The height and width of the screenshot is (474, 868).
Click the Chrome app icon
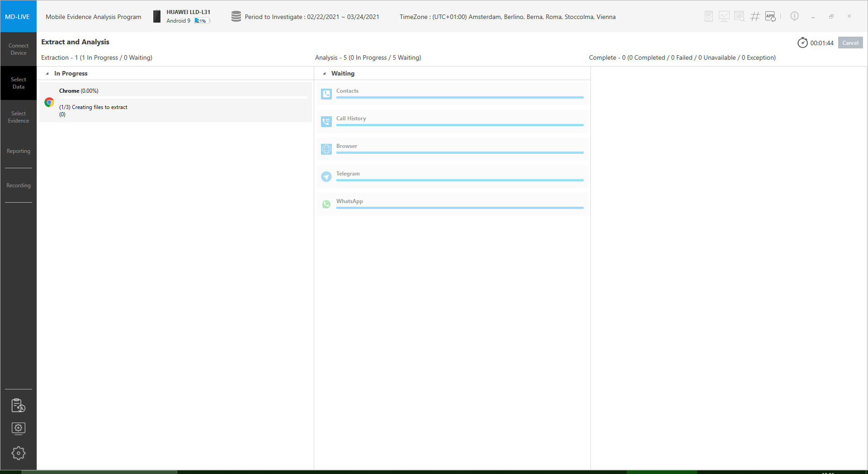[x=49, y=102]
